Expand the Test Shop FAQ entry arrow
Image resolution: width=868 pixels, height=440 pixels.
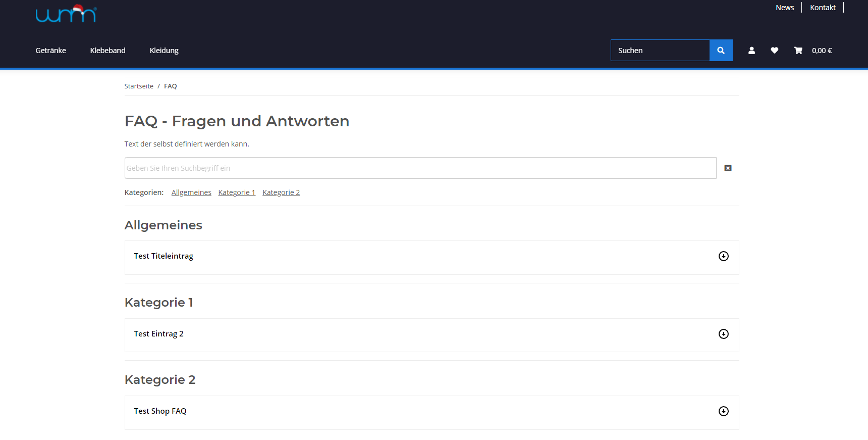coord(723,411)
